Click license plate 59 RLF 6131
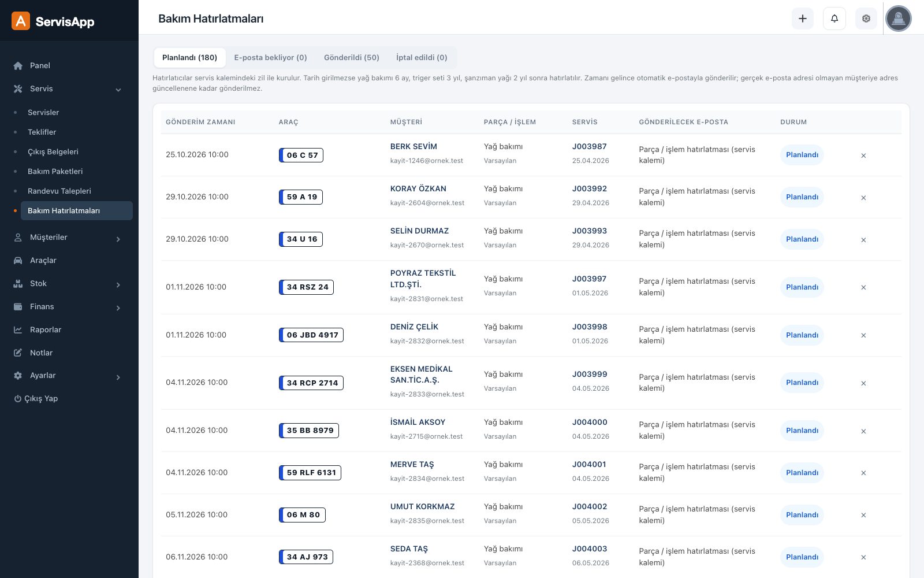The width and height of the screenshot is (924, 578). (310, 472)
